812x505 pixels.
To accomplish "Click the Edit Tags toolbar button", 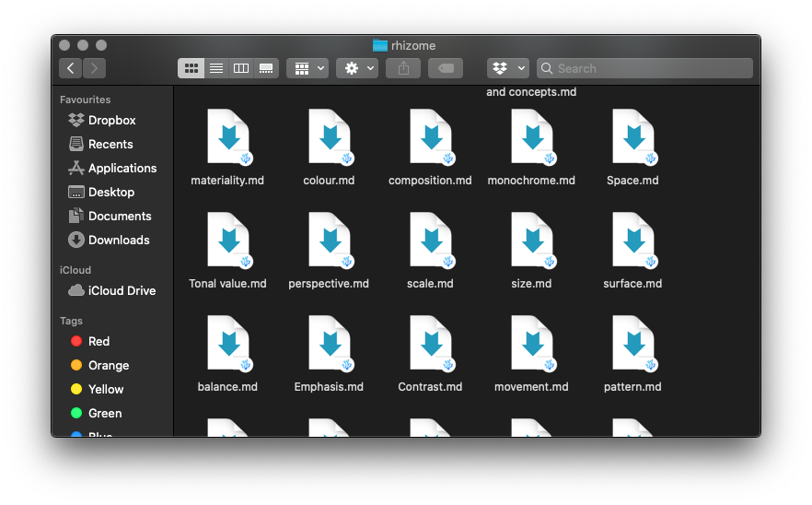I will 446,68.
